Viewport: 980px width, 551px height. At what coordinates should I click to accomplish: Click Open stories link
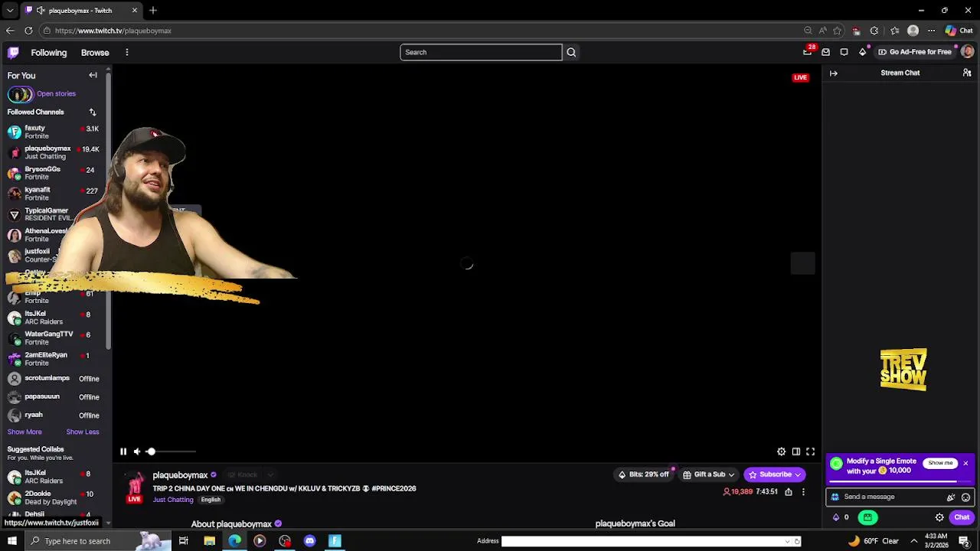tap(56, 93)
